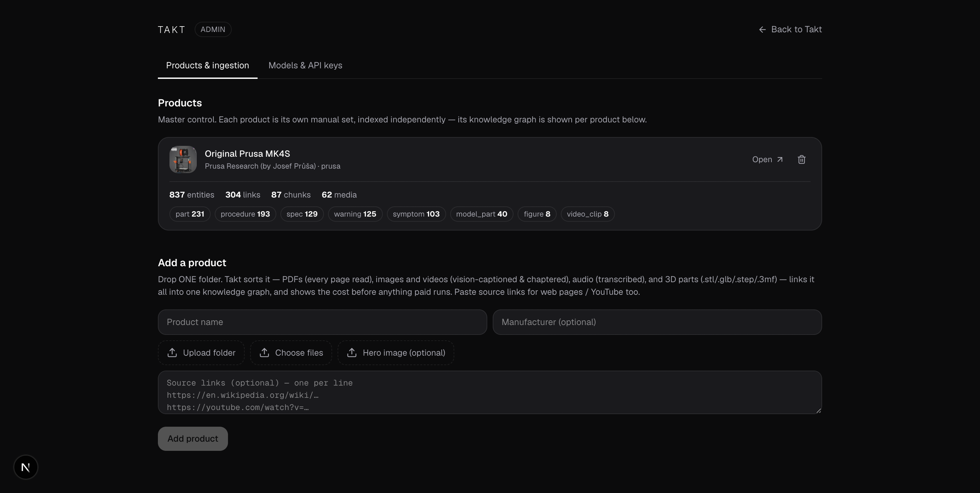The height and width of the screenshot is (493, 980).
Task: Switch to the Products & ingestion tab
Action: click(207, 65)
